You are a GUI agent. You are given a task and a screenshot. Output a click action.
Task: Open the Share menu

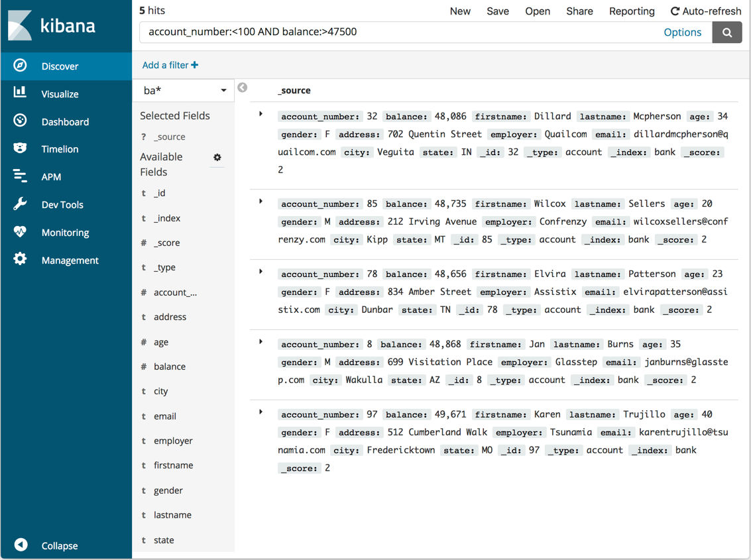tap(579, 11)
